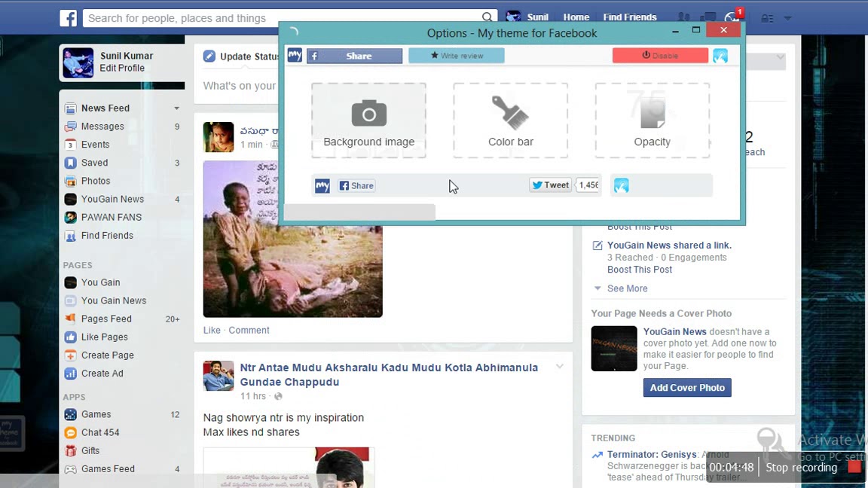Select the Color bar brush option

click(x=510, y=120)
